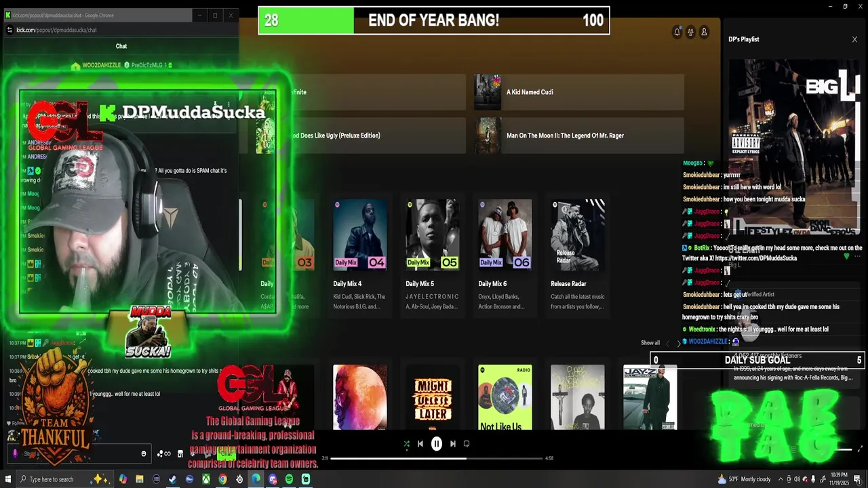Open Man On The Moon II album
This screenshot has width=868, height=488.
(x=578, y=136)
